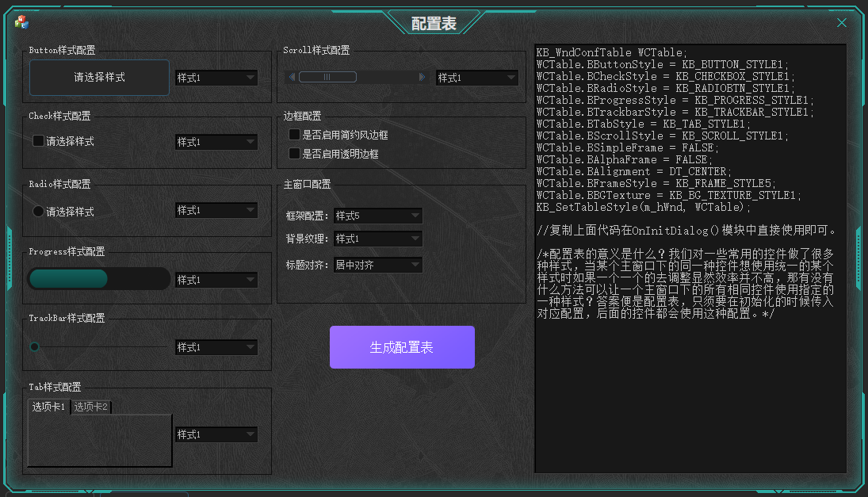Open the Check样式配置 style dropdown
This screenshot has height=497, width=868.
coord(216,142)
